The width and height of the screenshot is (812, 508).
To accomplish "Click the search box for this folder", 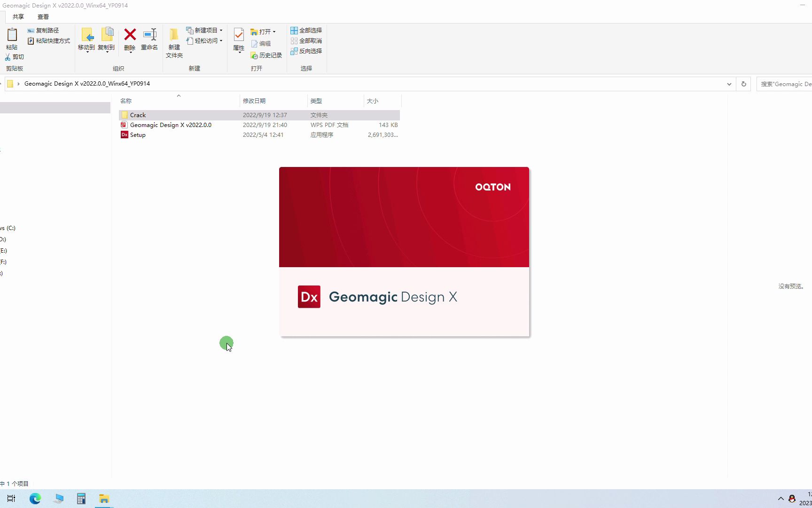I will tap(785, 84).
